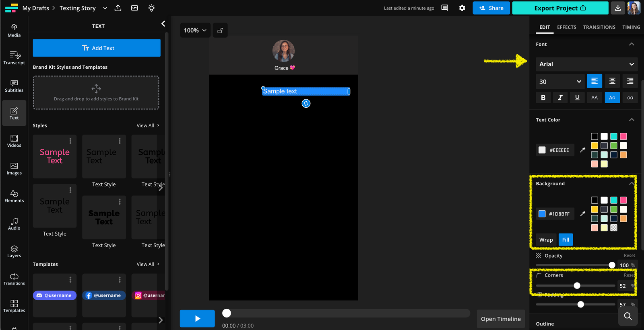Screen dimensions: 644x330
Task: Open the Arial font dropdown
Action: (586, 64)
